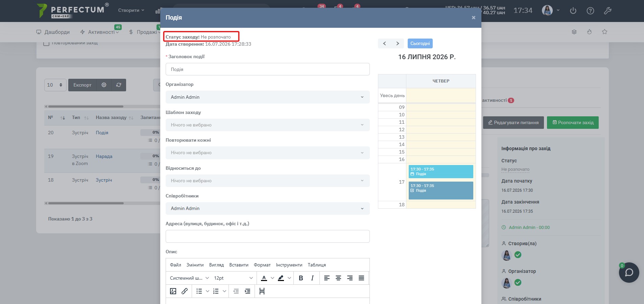
Task: Click the Розпочати захід button
Action: click(573, 122)
